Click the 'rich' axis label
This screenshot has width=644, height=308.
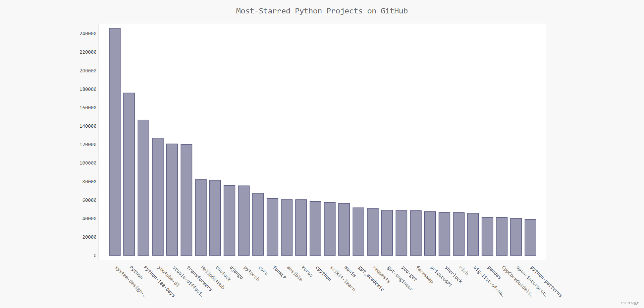coord(464,270)
